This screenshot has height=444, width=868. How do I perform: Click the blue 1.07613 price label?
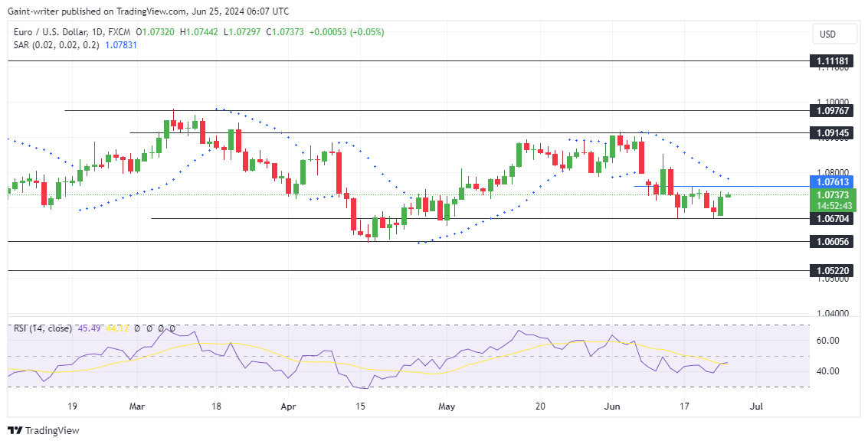831,182
